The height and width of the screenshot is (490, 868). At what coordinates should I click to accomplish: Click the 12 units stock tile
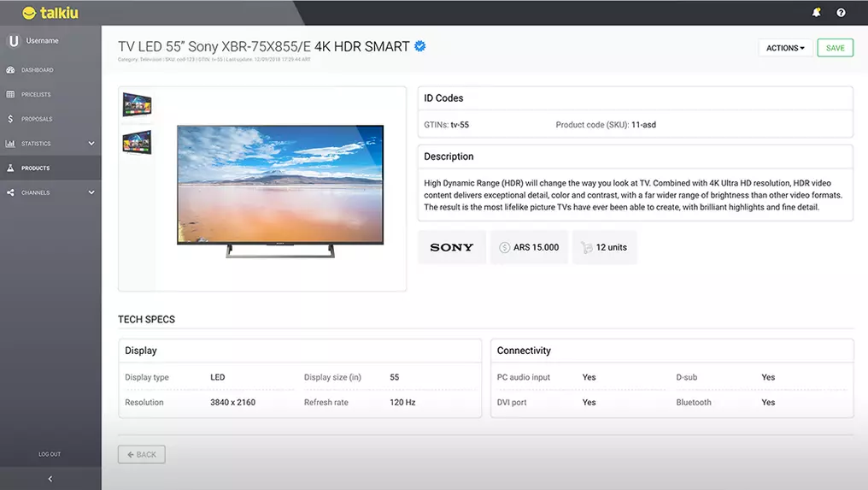[604, 247]
